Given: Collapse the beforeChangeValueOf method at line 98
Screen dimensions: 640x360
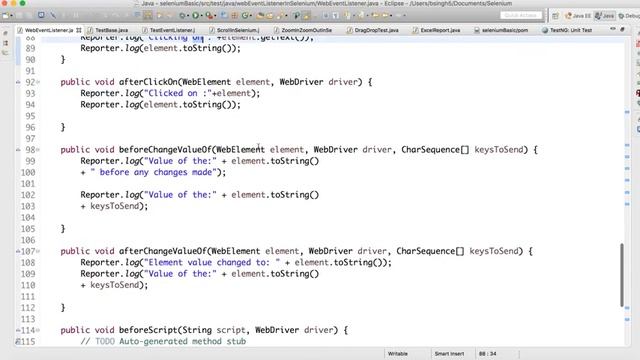Looking at the screenshot, I should click(38, 150).
